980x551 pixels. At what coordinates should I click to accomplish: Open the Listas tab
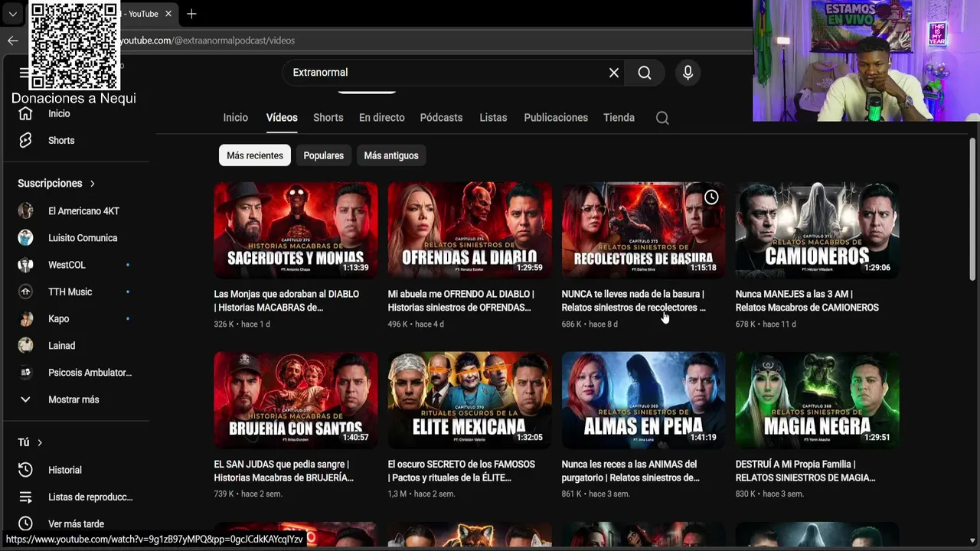[x=493, y=118]
